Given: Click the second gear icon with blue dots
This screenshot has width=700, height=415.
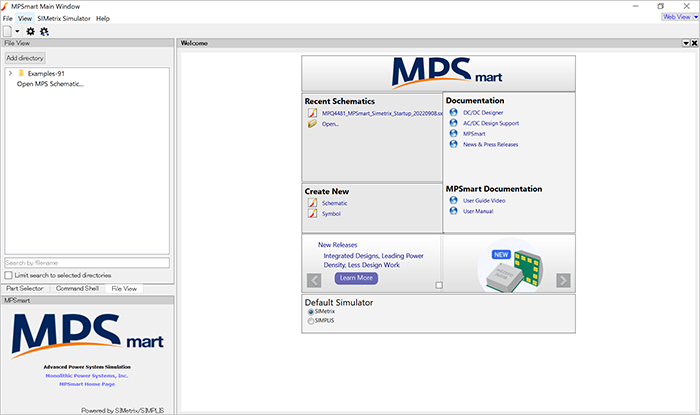Looking at the screenshot, I should [x=44, y=31].
